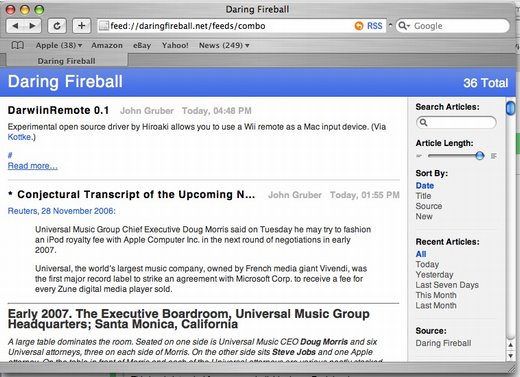Expand the News (249) bookmarks folder
This screenshot has width=520, height=377.
pos(224,45)
